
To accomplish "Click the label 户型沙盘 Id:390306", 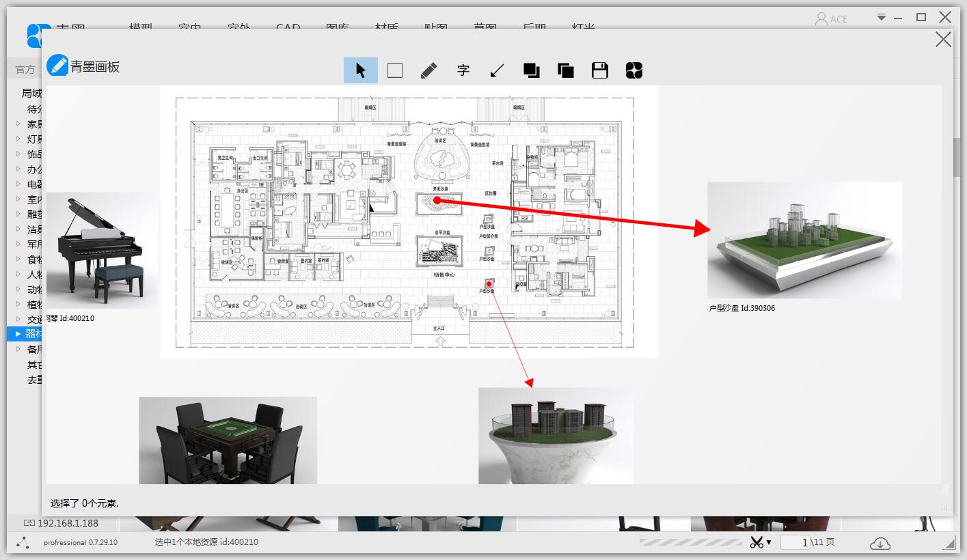I will pos(742,308).
